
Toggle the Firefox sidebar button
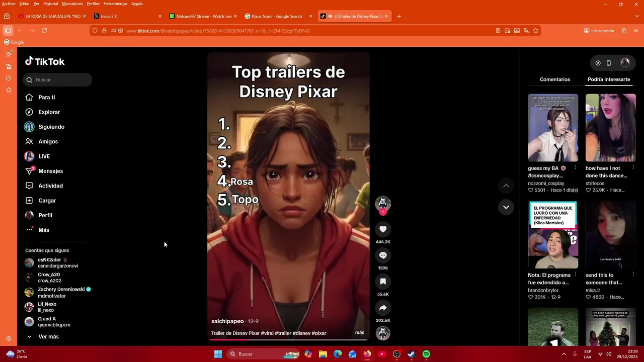[x=8, y=31]
